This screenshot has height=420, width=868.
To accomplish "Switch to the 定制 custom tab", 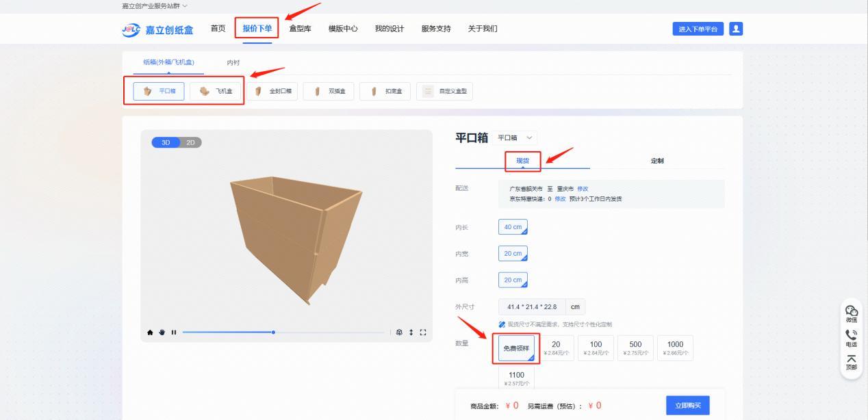I will (656, 161).
